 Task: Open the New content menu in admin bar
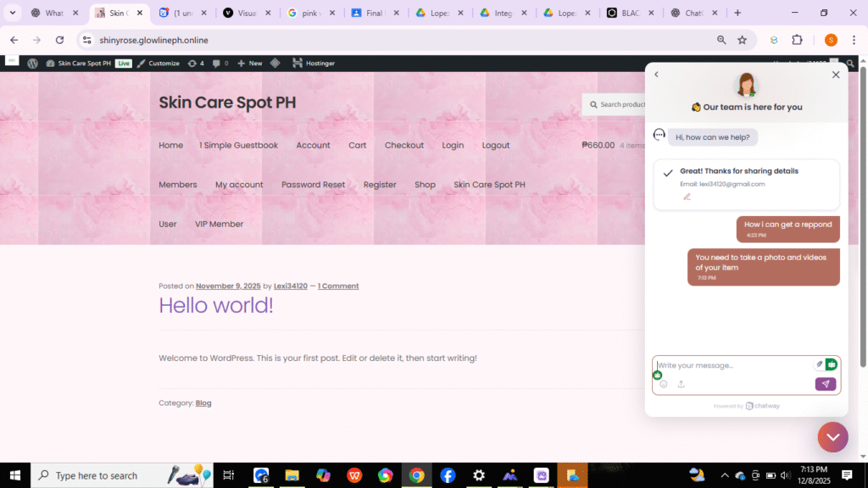pyautogui.click(x=250, y=64)
